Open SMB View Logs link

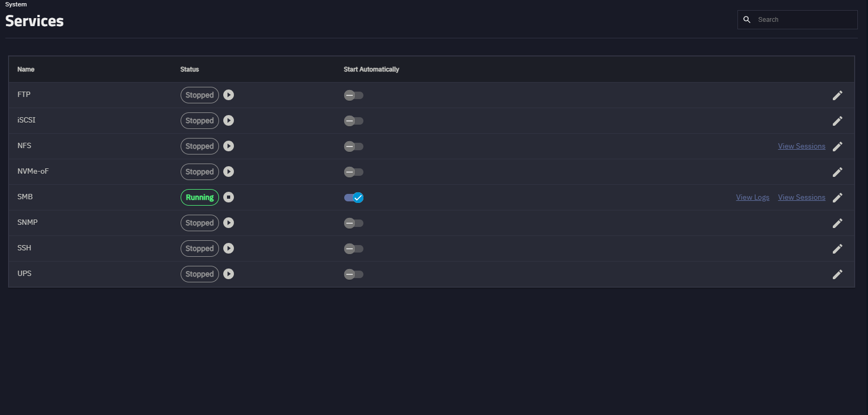752,198
